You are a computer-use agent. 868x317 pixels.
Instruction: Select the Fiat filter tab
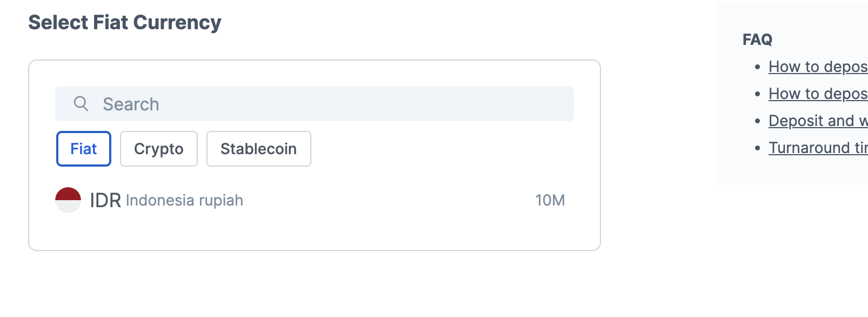(84, 149)
